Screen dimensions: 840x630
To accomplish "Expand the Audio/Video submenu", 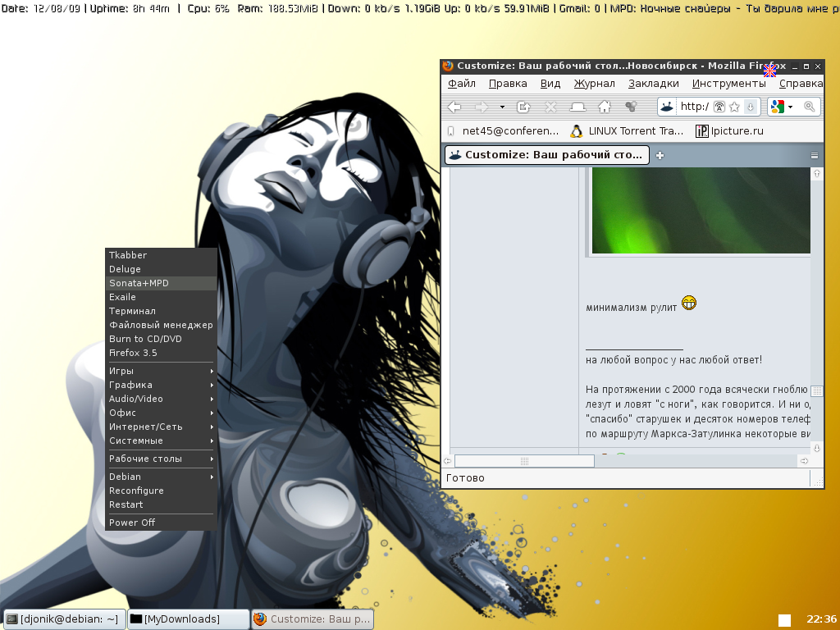I will pyautogui.click(x=161, y=399).
